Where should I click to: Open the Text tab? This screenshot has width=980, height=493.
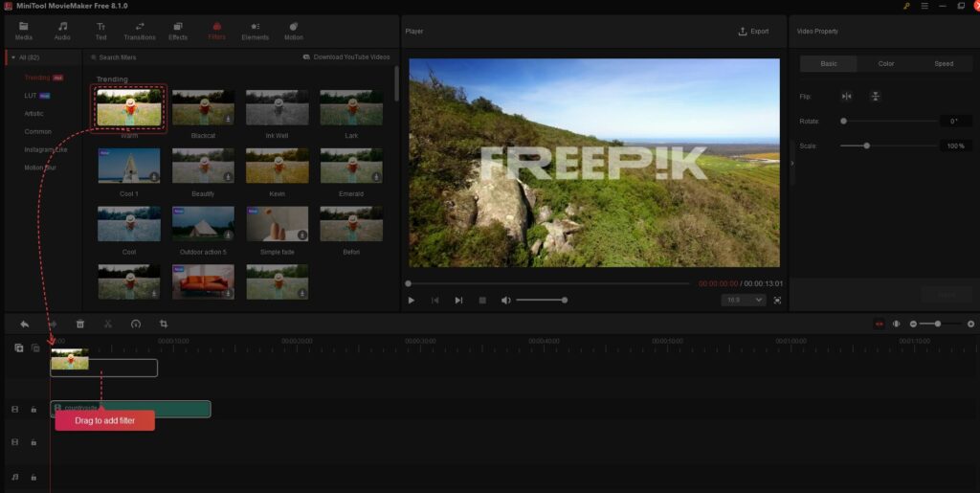(x=100, y=32)
